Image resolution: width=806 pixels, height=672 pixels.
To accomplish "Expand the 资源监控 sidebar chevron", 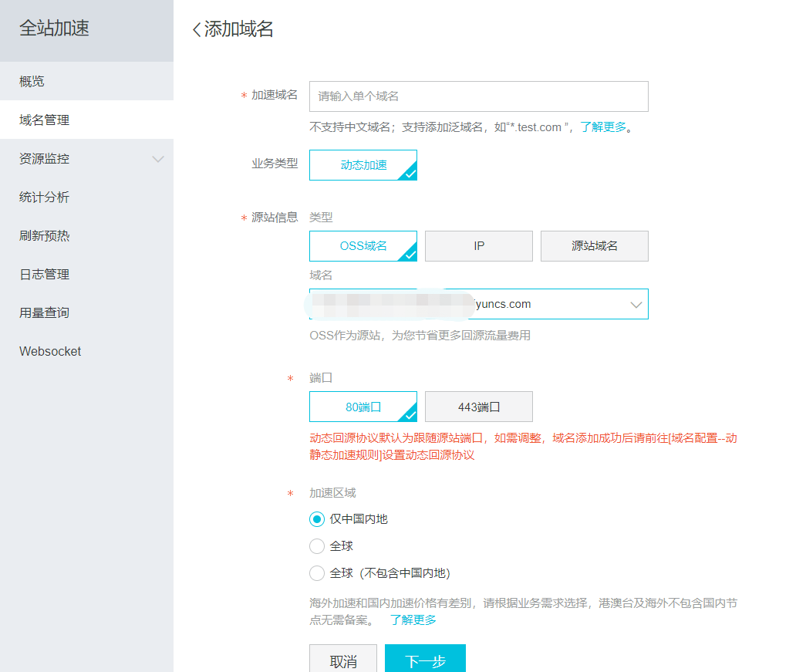I will tap(158, 159).
